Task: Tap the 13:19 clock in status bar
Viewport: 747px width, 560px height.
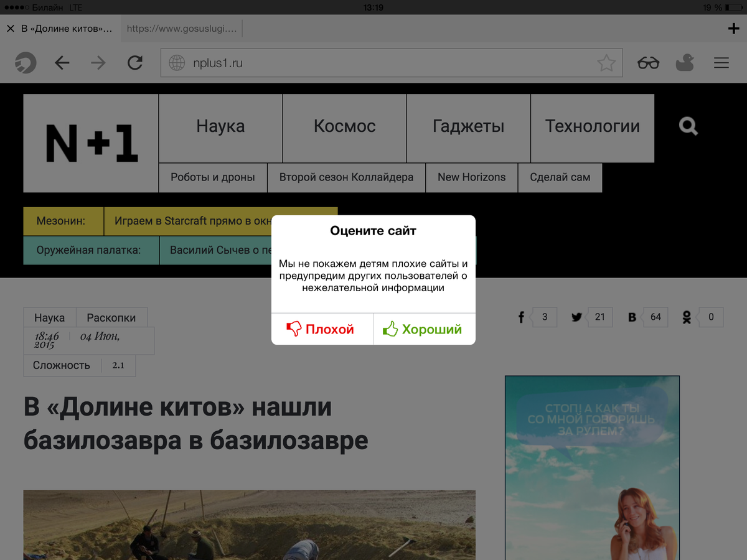Action: click(x=373, y=7)
